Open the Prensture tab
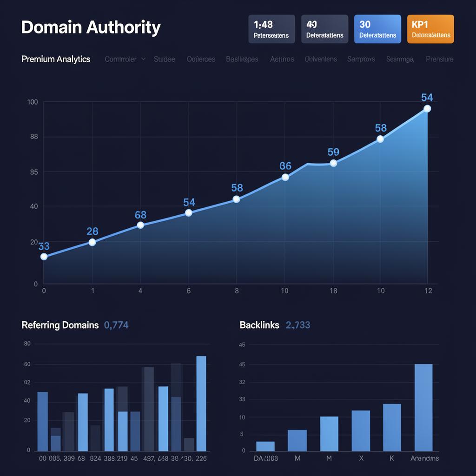 (x=440, y=59)
